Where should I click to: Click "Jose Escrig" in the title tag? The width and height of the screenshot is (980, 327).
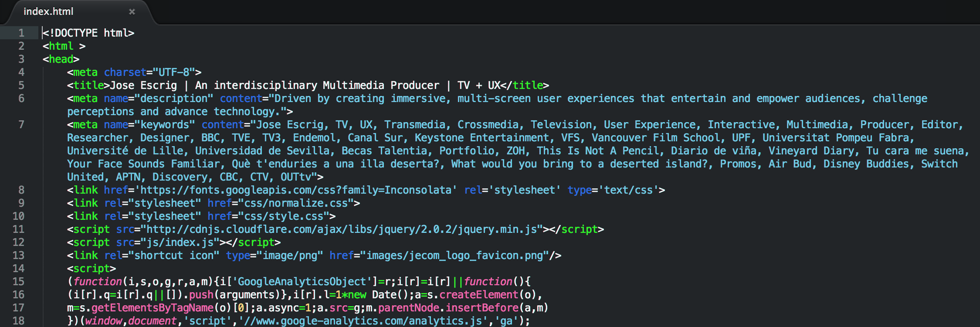(143, 85)
